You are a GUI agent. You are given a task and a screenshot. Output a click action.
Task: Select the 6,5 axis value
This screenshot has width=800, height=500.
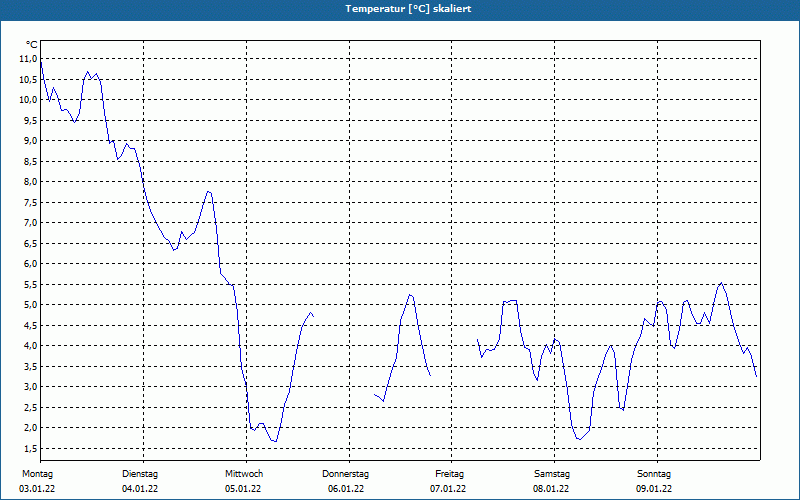click(31, 243)
